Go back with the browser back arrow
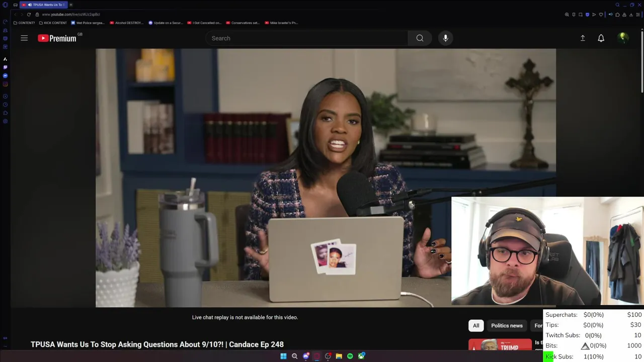The width and height of the screenshot is (644, 362). 15,15
